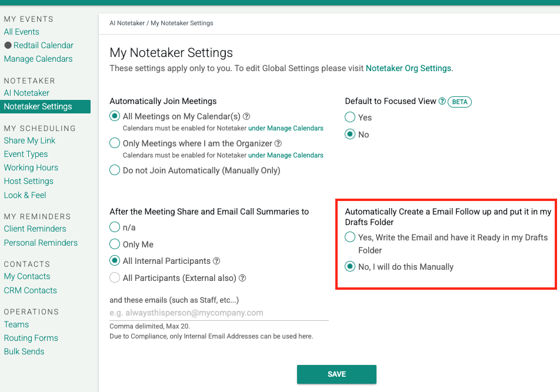The height and width of the screenshot is (392, 560).
Task: Go to Manage Calendars in sidebar
Action: click(38, 59)
